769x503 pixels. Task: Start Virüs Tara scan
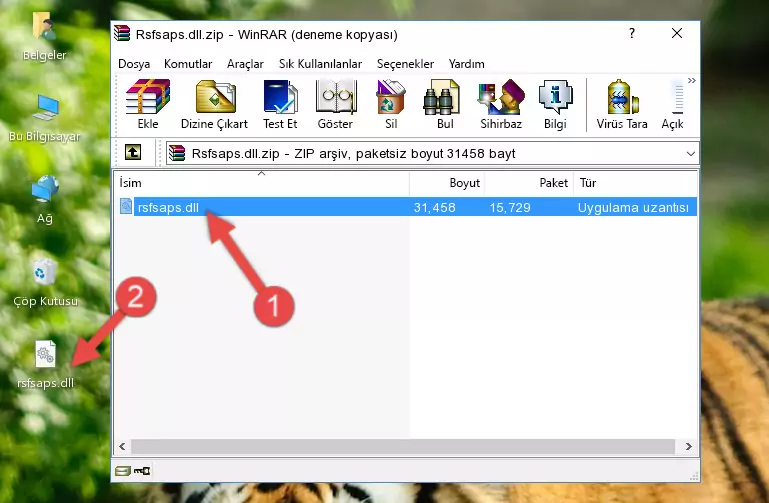point(622,104)
